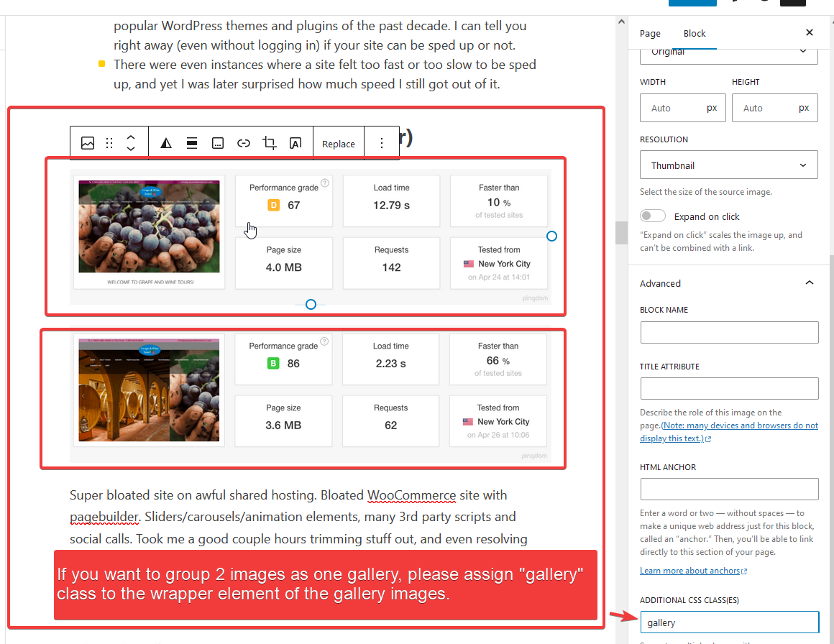Select the Block tab

click(695, 34)
